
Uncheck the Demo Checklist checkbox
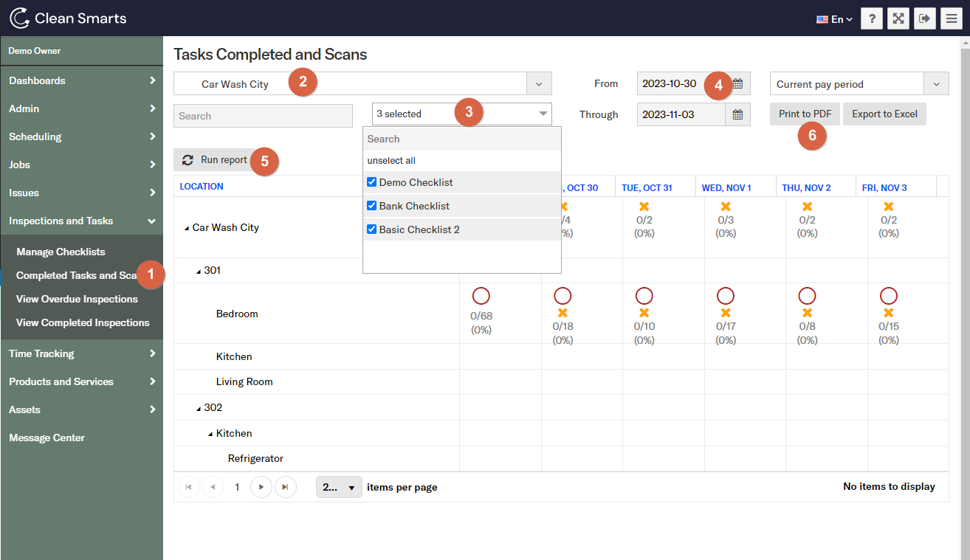click(x=372, y=182)
